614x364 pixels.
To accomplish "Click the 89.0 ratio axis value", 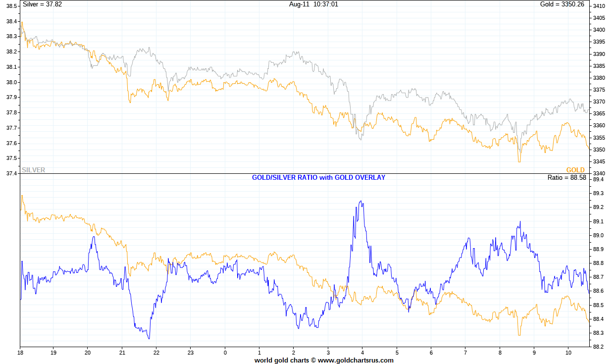I will 598,235.
